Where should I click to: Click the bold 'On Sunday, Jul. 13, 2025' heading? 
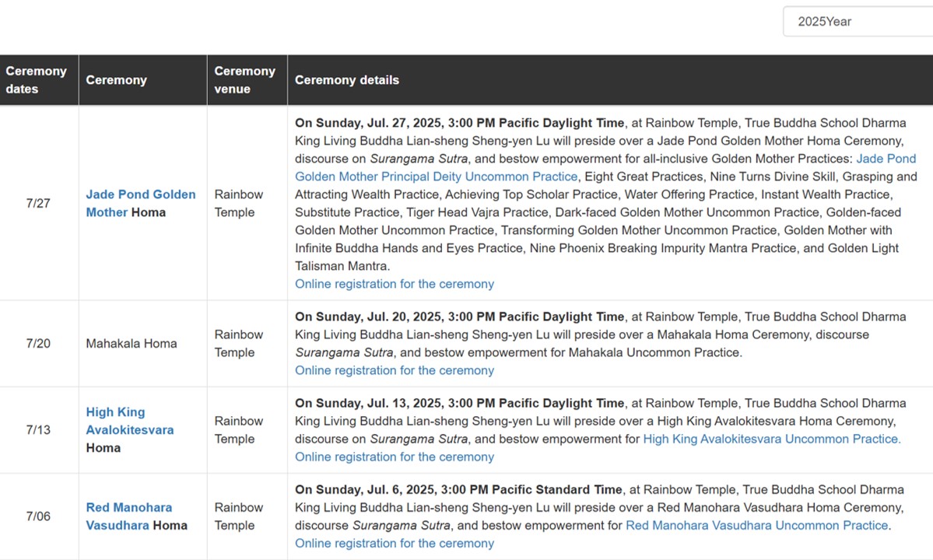(x=459, y=403)
